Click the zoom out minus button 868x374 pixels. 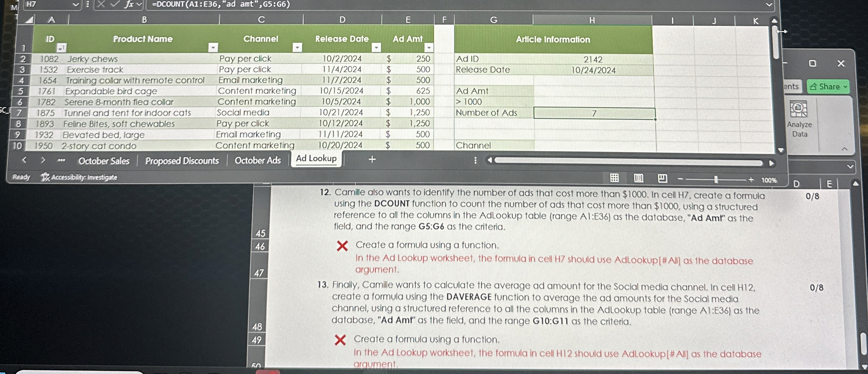[x=680, y=179]
